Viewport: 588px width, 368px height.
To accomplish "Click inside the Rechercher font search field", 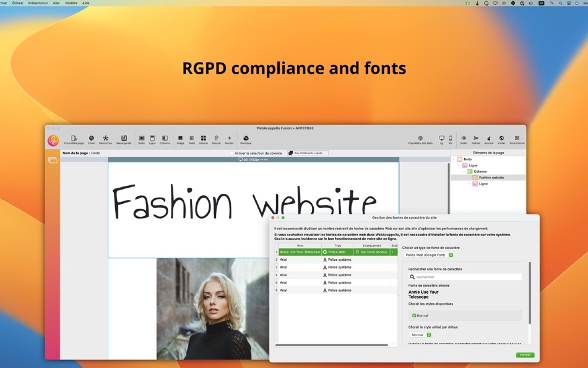I will [465, 277].
